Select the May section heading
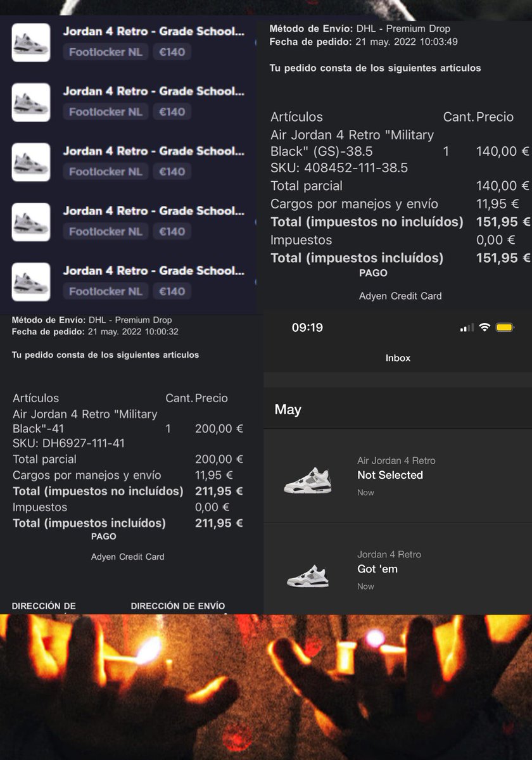 point(288,410)
